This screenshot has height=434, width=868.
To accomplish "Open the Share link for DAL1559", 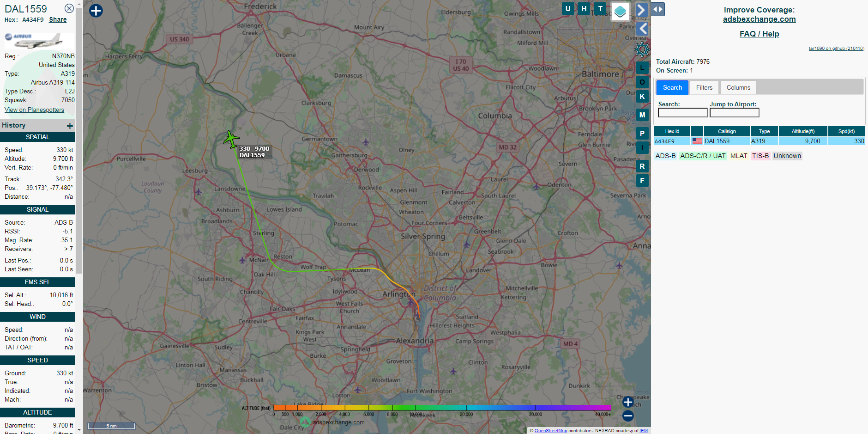I will click(58, 19).
